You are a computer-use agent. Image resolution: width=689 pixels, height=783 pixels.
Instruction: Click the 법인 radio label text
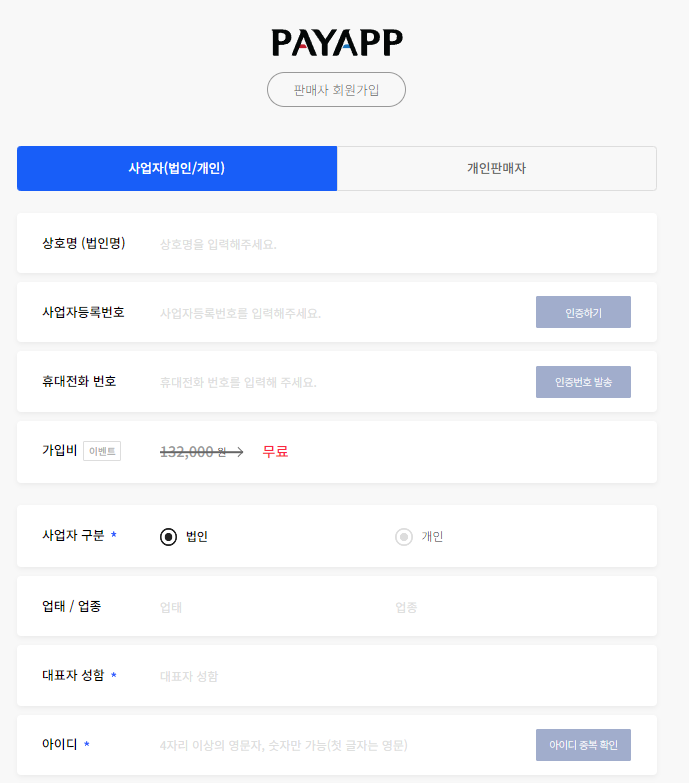coord(197,536)
